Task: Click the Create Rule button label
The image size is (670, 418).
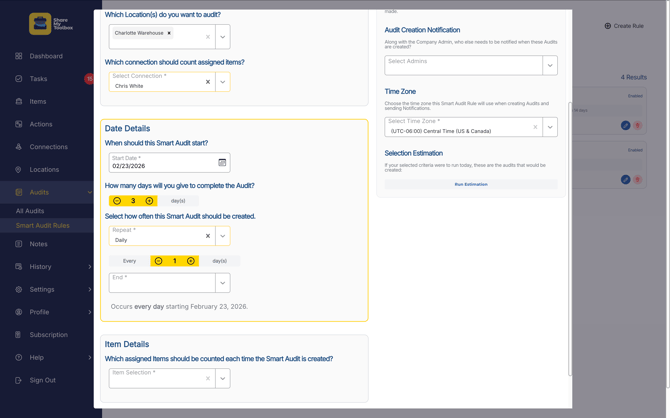Action: click(x=629, y=26)
